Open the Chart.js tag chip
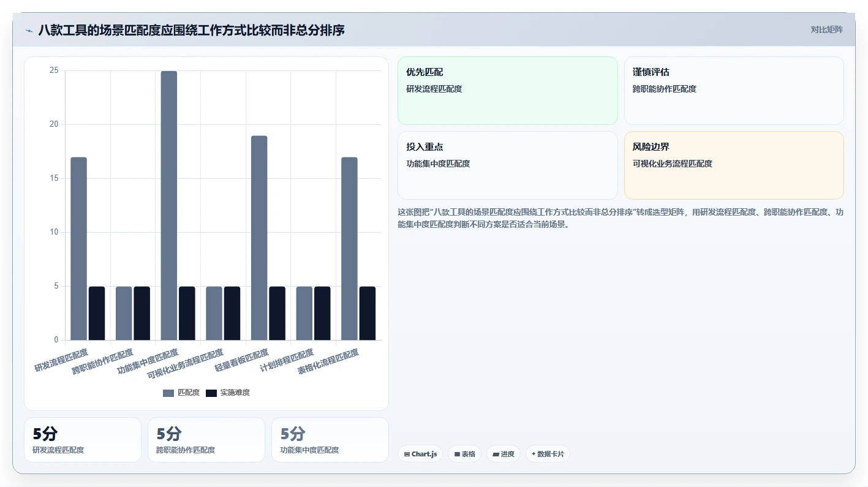The image size is (868, 487). click(420, 454)
